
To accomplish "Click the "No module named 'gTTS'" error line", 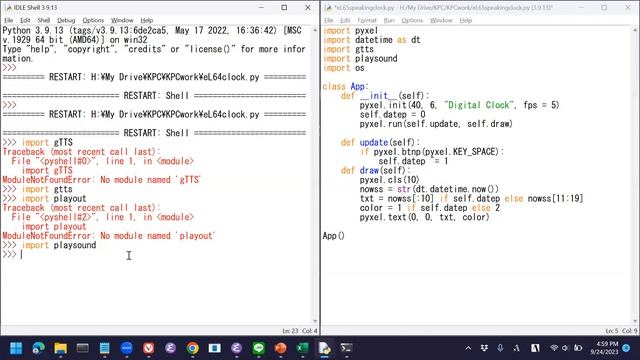I will [x=102, y=180].
